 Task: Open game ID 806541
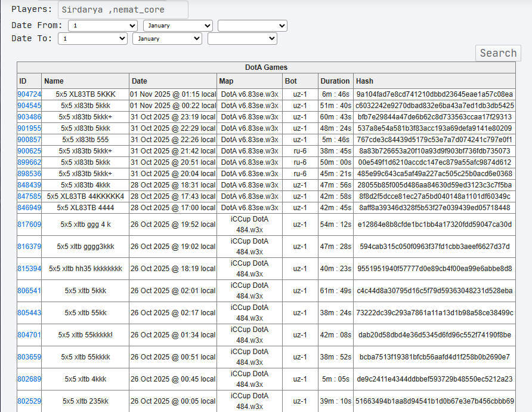pyautogui.click(x=29, y=291)
